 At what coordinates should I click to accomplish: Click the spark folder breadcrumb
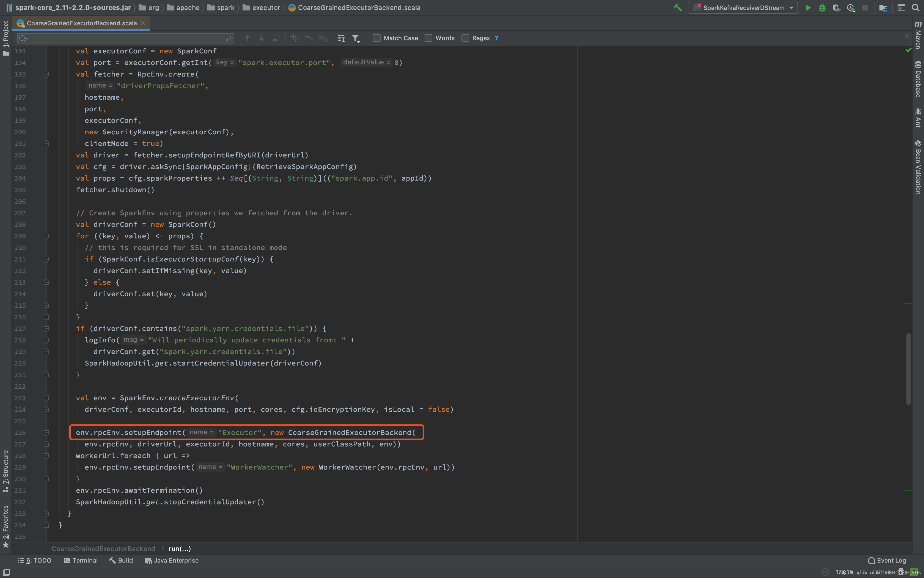click(221, 8)
